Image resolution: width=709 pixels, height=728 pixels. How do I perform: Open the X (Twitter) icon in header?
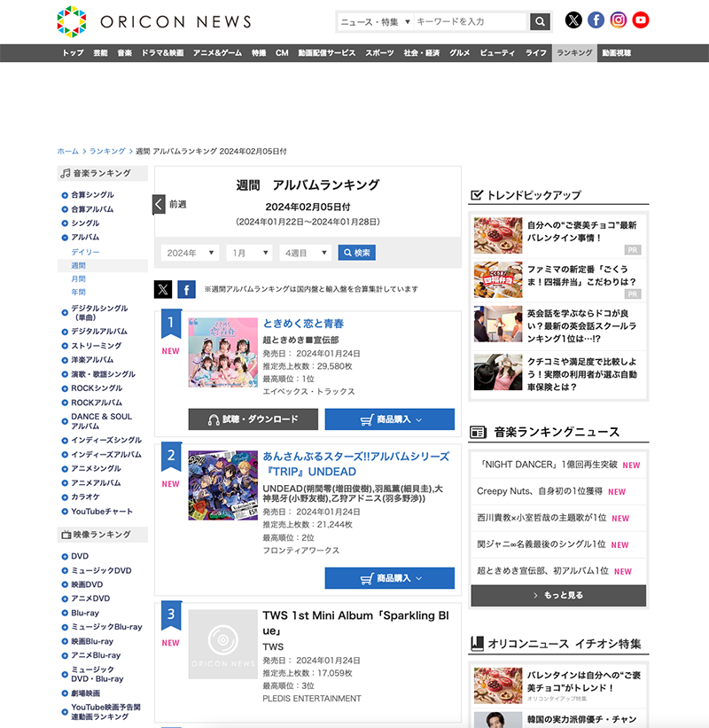(573, 20)
